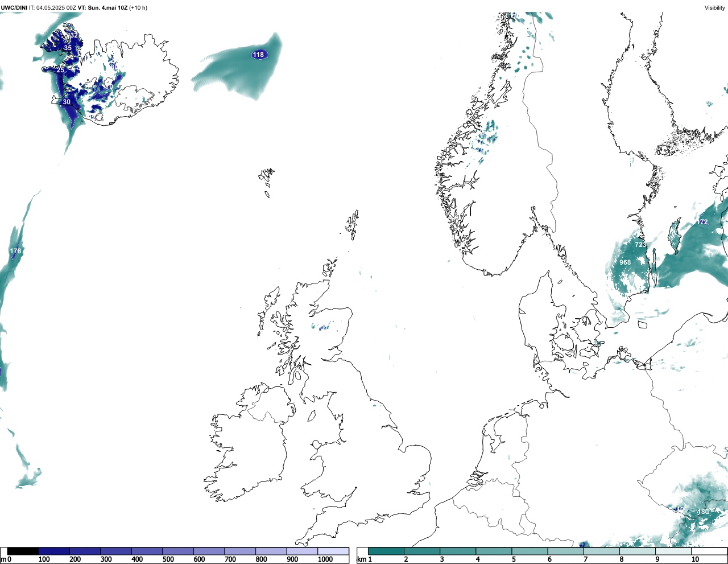Click the '30' value off southwest Iceland
728x564 pixels.
[67, 102]
